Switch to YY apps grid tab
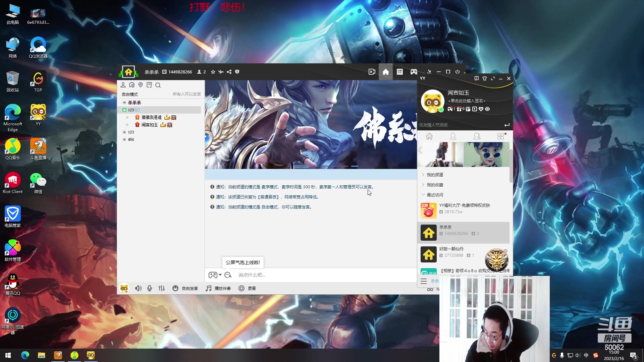Image resolution: width=644 pixels, height=362 pixels. click(500, 136)
